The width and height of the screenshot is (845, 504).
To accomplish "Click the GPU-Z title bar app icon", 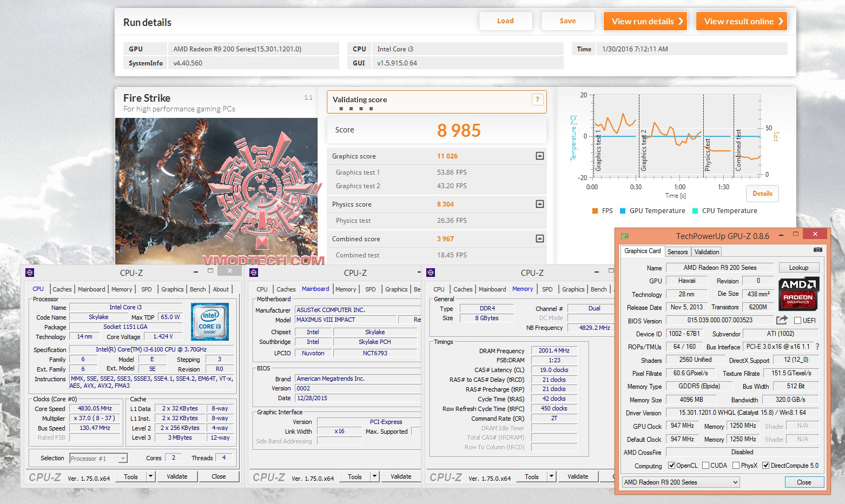I will tap(625, 236).
